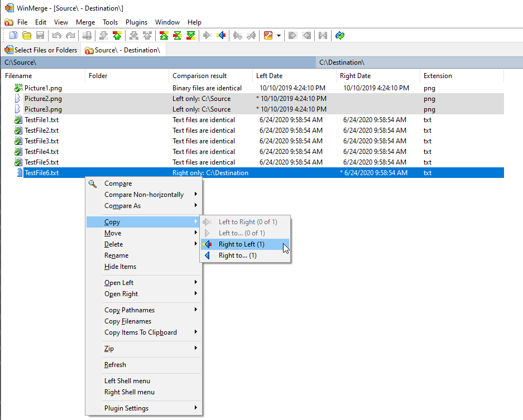Sort by the Comparison result column header

[x=199, y=76]
